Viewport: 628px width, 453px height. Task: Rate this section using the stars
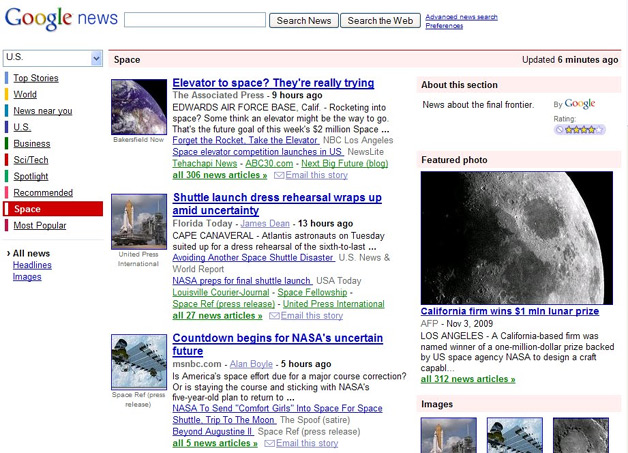point(580,130)
